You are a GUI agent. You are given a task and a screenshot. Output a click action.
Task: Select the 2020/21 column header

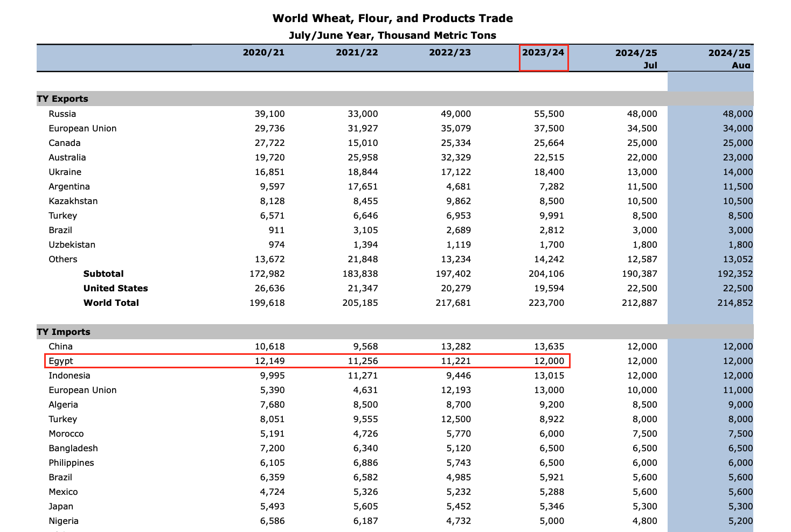pyautogui.click(x=263, y=53)
